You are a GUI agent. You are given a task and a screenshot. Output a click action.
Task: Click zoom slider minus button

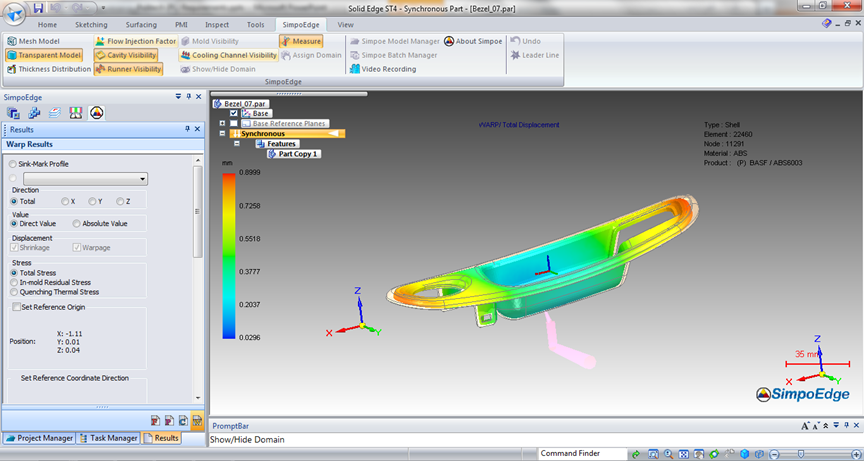point(774,454)
